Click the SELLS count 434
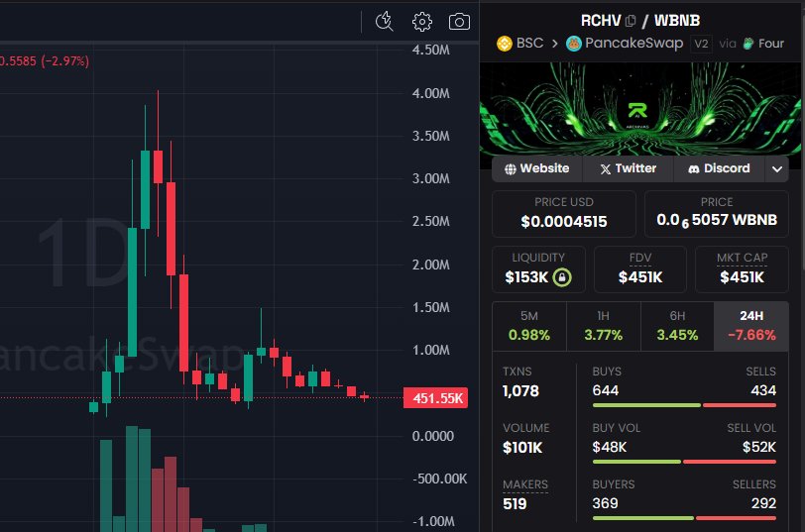Image resolution: width=805 pixels, height=532 pixels. point(763,391)
